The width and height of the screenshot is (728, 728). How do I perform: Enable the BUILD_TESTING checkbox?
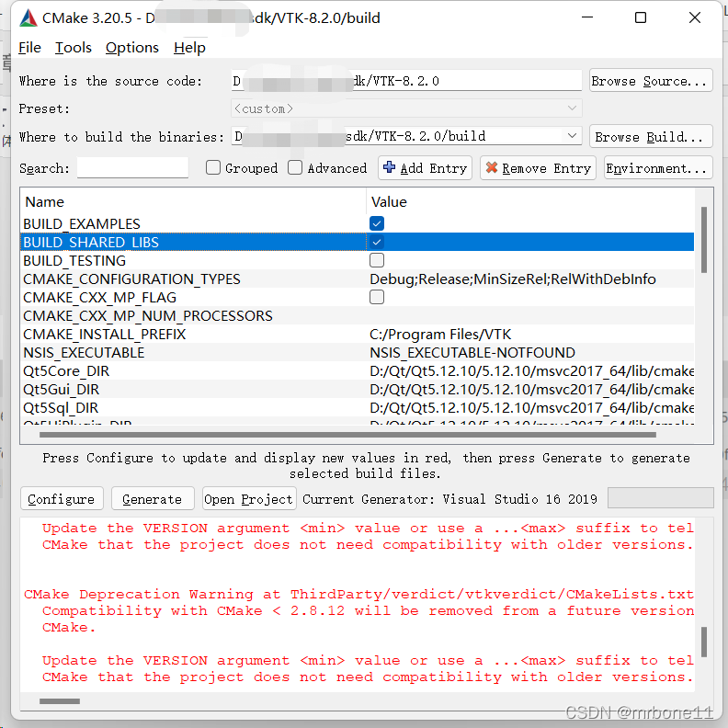tap(377, 260)
